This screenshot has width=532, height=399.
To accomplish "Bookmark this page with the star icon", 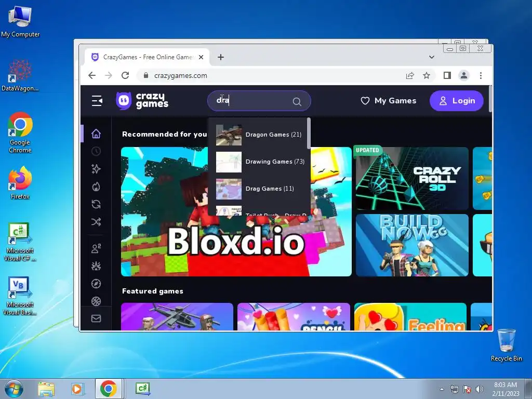I will [x=427, y=75].
